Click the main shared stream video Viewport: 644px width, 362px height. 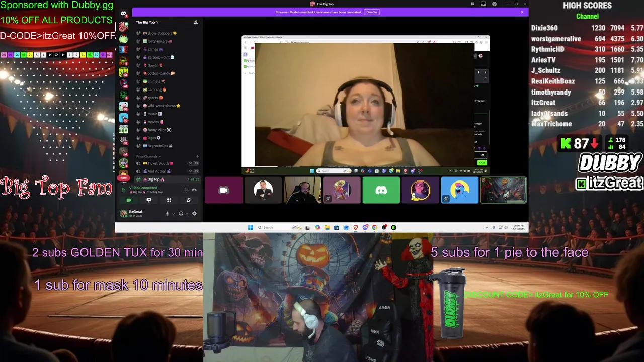click(x=366, y=105)
